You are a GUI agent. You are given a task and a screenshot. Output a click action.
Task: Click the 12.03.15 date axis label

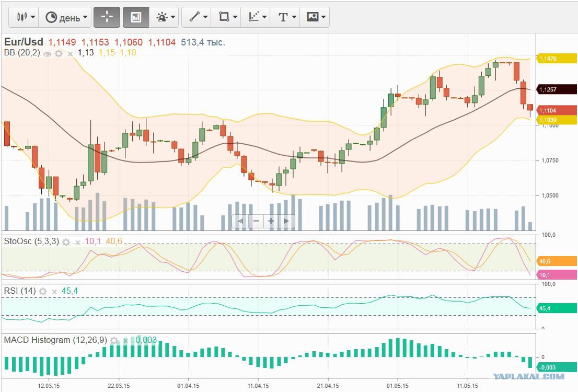point(49,386)
